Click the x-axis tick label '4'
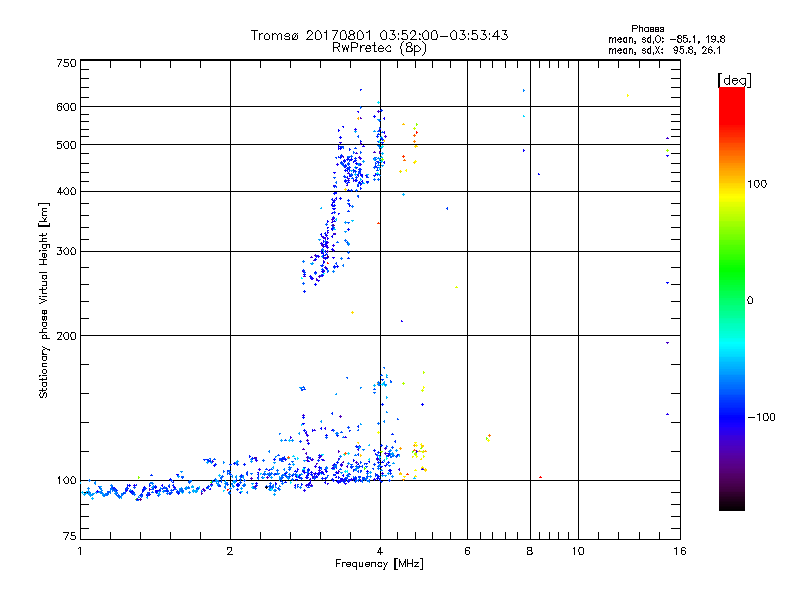The width and height of the screenshot is (800, 600). coord(380,551)
